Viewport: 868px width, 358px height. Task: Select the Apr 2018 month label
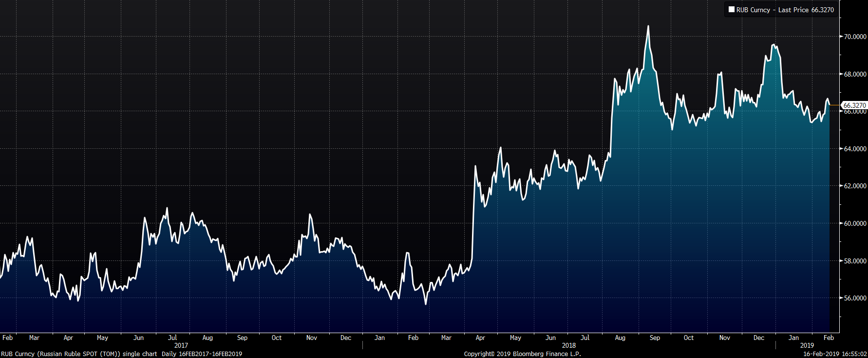pos(480,338)
